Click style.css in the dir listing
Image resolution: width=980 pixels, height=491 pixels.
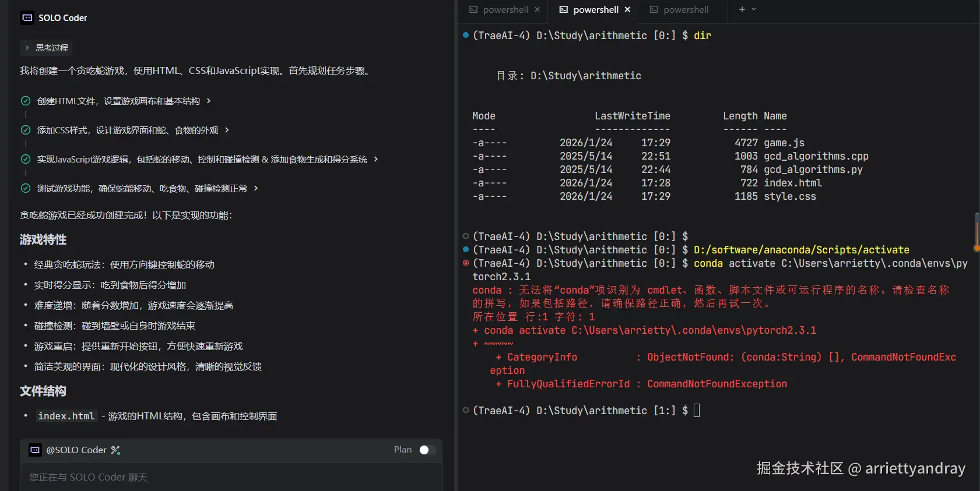pos(790,196)
